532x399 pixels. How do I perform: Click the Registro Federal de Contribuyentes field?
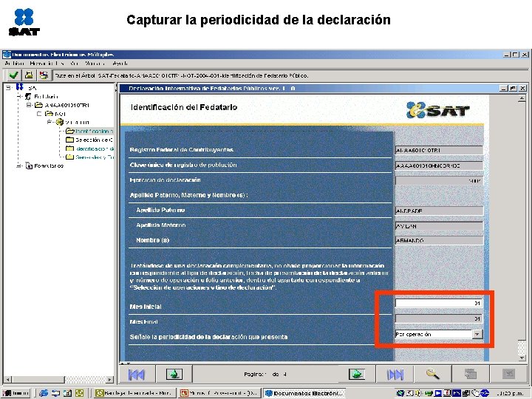pos(439,150)
